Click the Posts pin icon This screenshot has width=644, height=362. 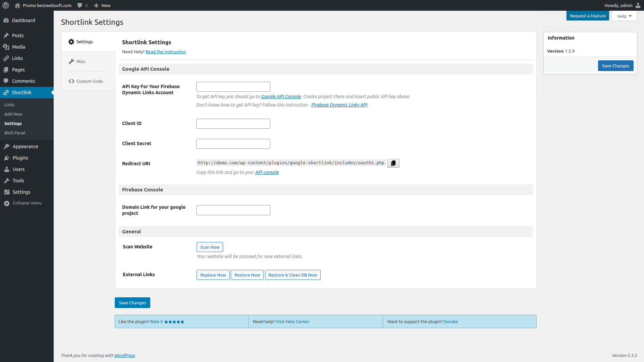coord(6,36)
